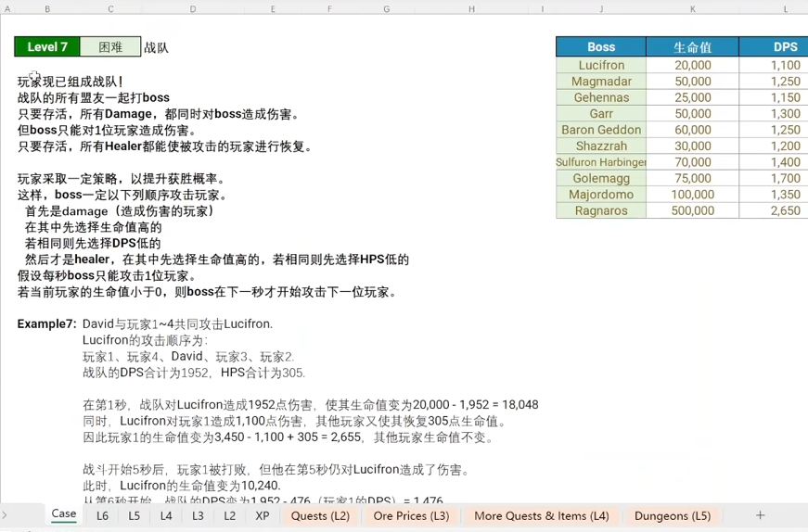Viewport: 808px width, 532px height.
Task: Select the Ragnaros boss cell
Action: coord(601,210)
